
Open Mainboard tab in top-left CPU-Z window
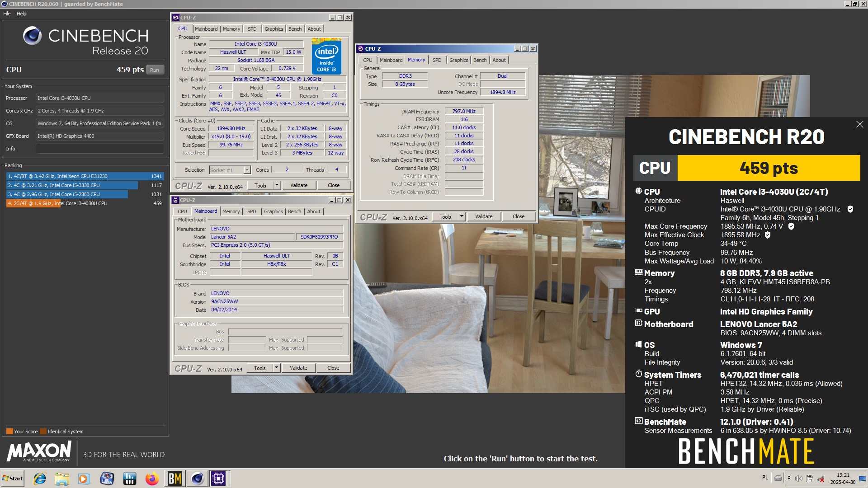206,29
